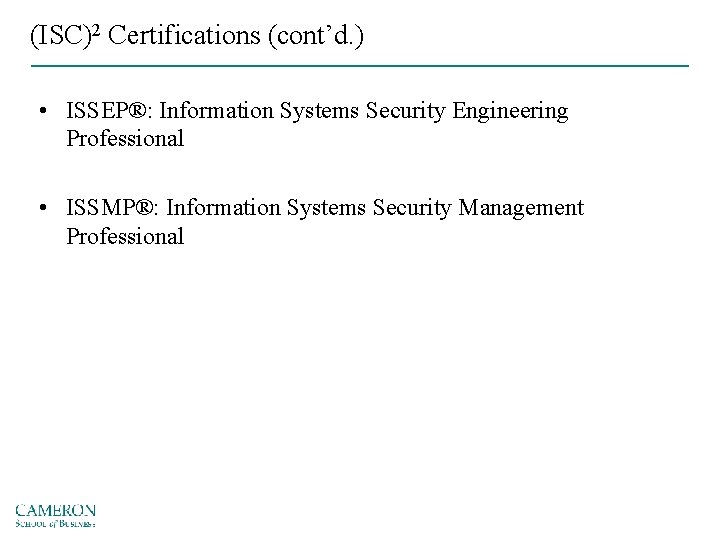Click the word Engineering in the first bullet
Screen dimensions: 720x540
point(510,112)
